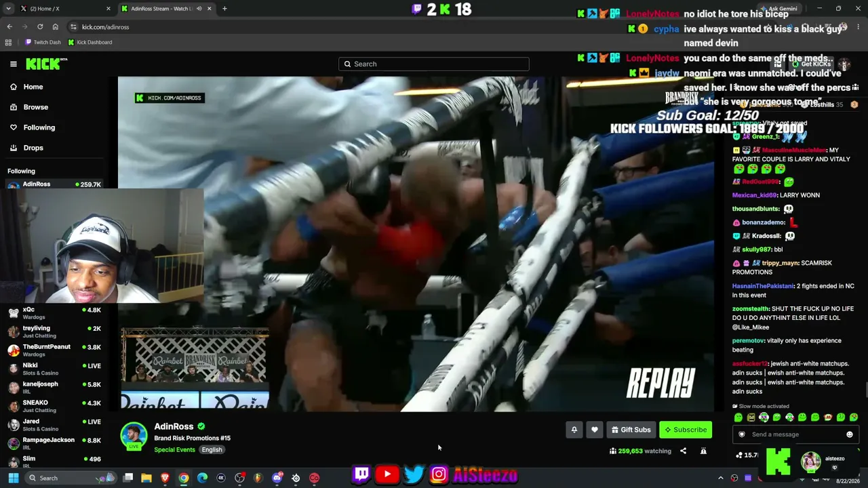
Task: Click the first green chat emote
Action: click(x=738, y=418)
